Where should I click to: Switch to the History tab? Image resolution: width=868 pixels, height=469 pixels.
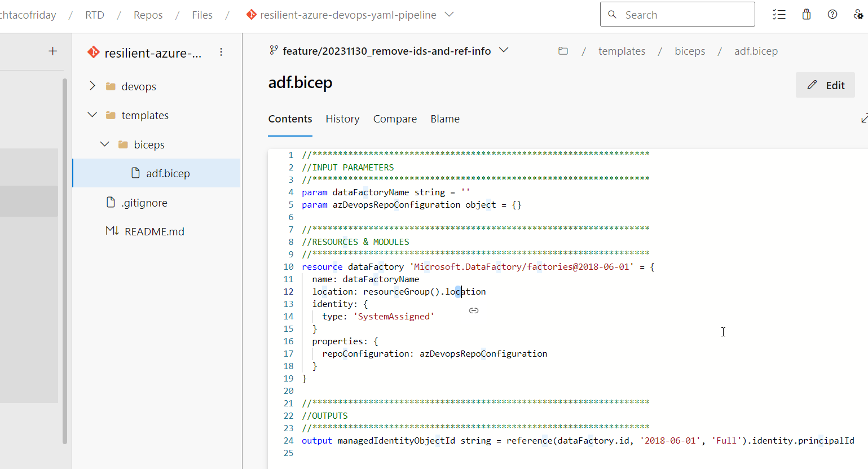click(342, 119)
